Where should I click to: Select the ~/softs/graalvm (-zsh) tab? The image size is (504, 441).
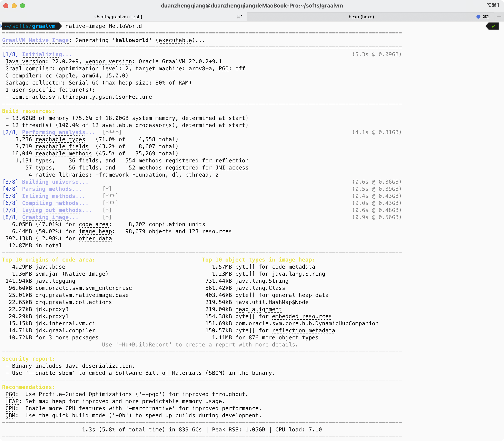tap(118, 17)
